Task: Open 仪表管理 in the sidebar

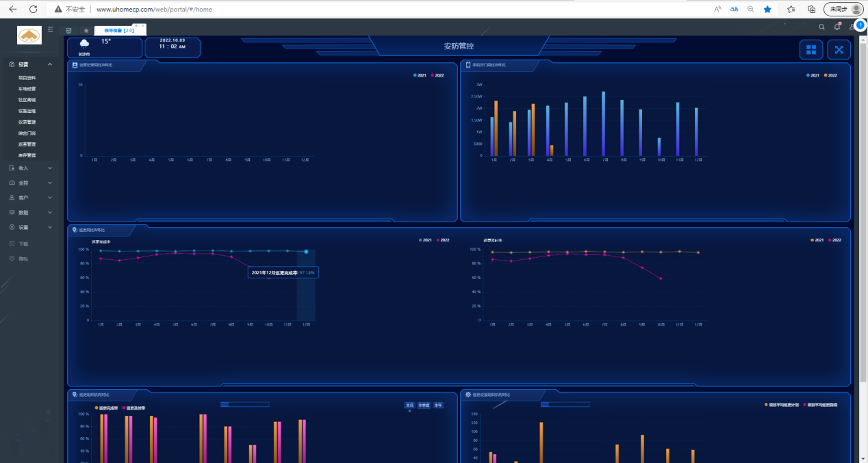Action: [27, 122]
